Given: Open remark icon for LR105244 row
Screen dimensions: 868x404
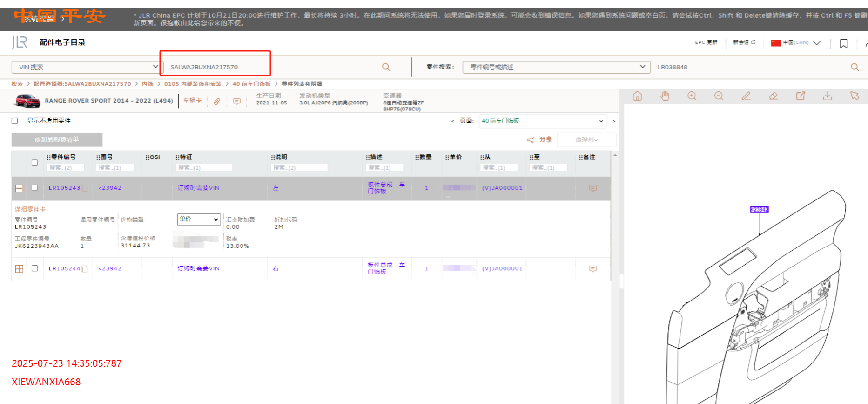Looking at the screenshot, I should pos(593,269).
